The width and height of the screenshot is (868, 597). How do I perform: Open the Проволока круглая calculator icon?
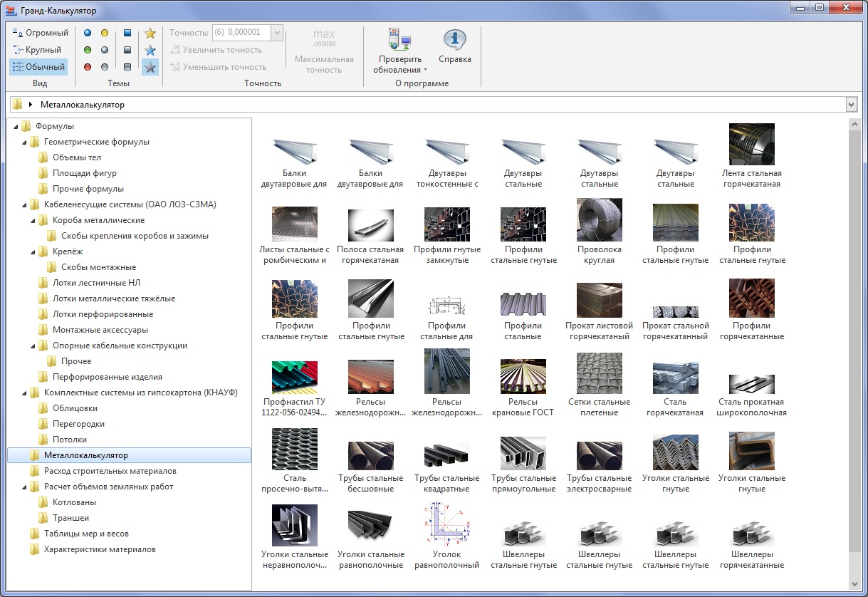(x=599, y=221)
